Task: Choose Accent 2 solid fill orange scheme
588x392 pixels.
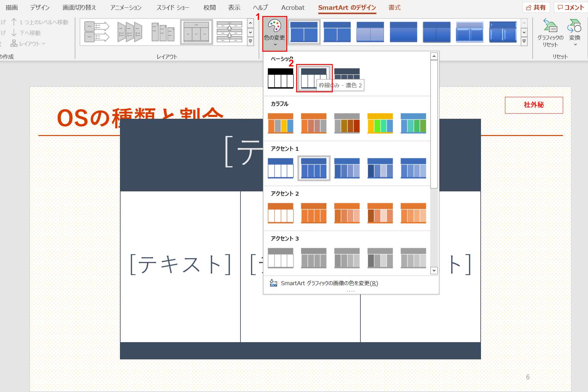Action: pos(314,213)
